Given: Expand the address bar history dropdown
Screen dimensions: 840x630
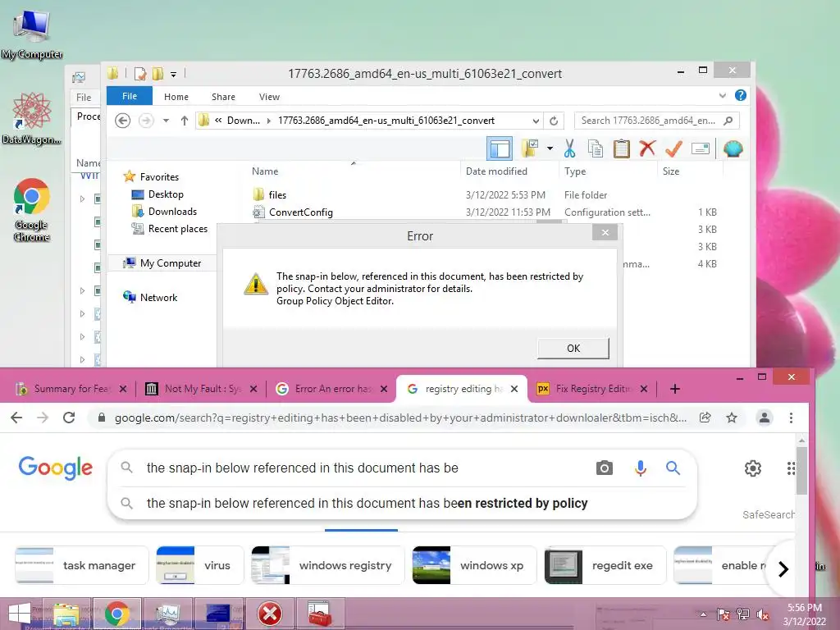Looking at the screenshot, I should 535,121.
